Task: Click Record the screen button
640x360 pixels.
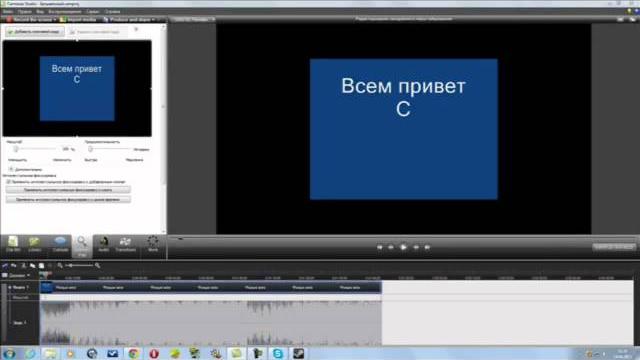Action: coord(30,19)
